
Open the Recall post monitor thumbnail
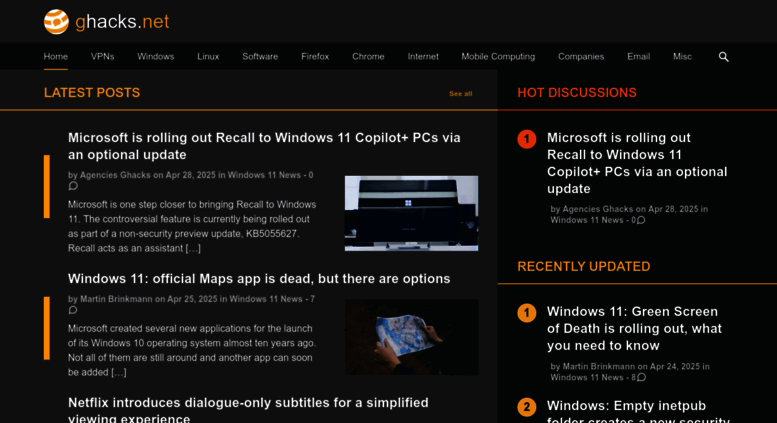tap(411, 213)
